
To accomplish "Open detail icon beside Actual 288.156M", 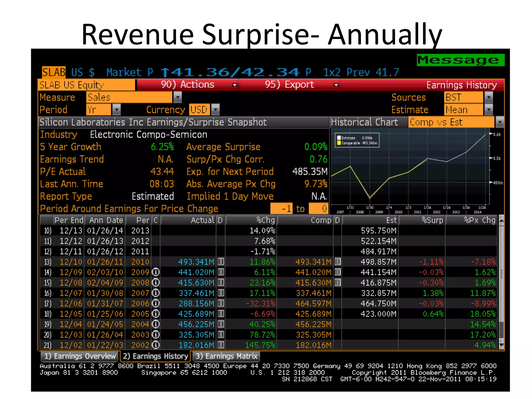I will [221, 303].
